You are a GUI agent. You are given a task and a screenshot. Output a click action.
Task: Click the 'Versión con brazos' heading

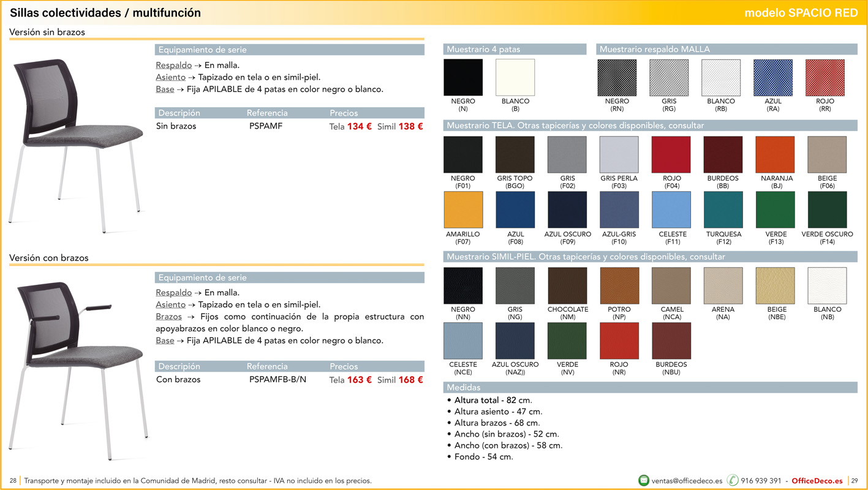click(49, 258)
